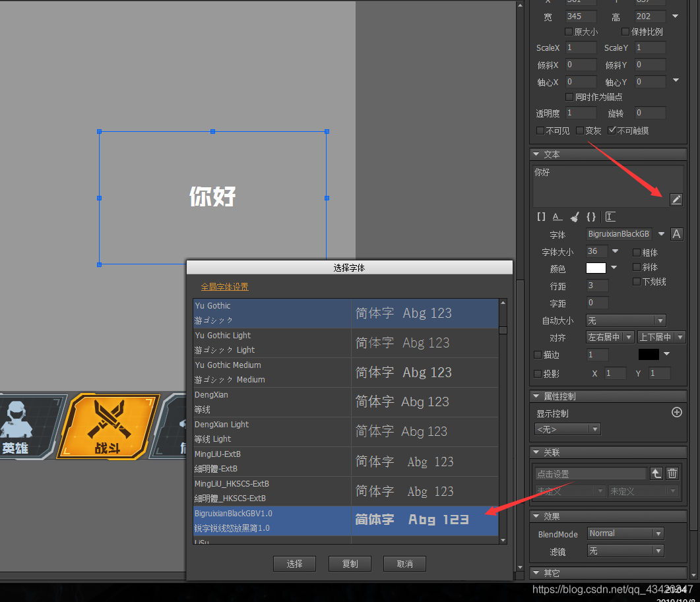Click the 点击设置 relation field
This screenshot has height=602, width=700.
coord(590,474)
